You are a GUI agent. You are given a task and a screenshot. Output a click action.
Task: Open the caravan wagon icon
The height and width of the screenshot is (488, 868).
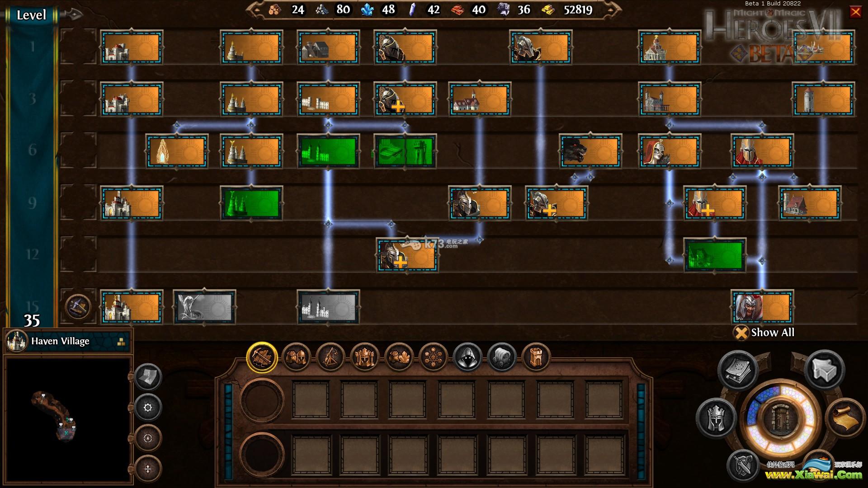click(x=502, y=357)
